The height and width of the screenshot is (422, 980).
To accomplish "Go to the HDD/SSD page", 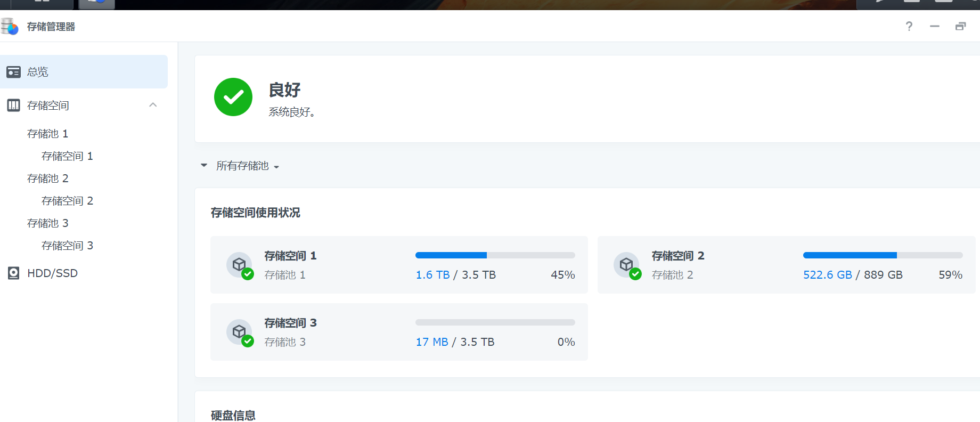I will pyautogui.click(x=52, y=273).
